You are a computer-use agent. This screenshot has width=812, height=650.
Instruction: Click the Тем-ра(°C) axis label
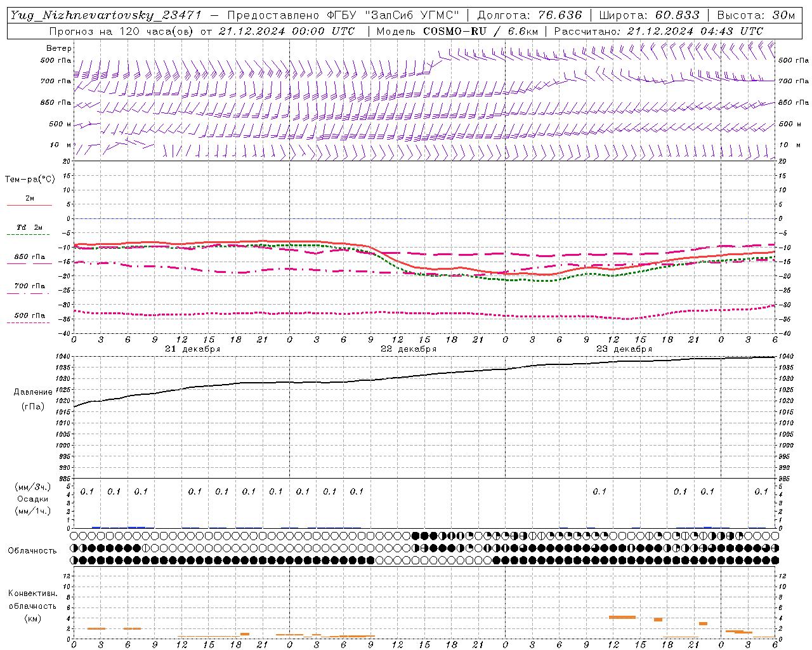tap(30, 180)
